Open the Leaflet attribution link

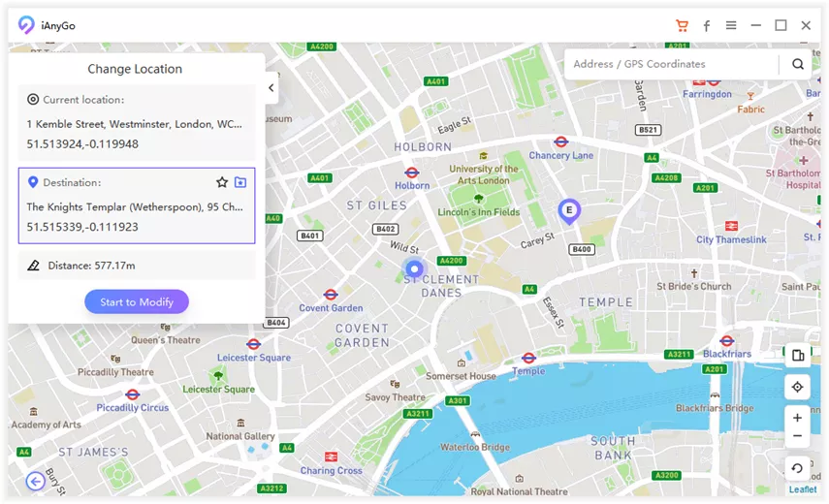pyautogui.click(x=803, y=489)
